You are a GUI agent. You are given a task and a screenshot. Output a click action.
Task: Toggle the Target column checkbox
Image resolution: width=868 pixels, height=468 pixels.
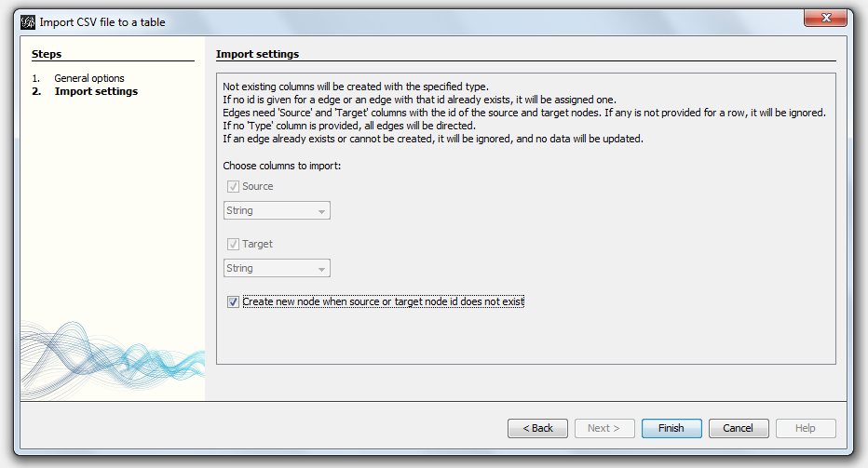(233, 244)
